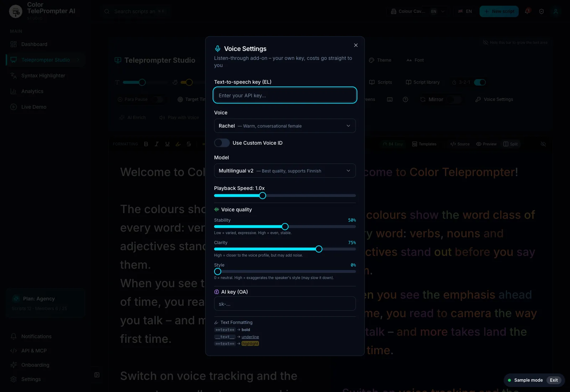Exit Sample mode
This screenshot has height=392, width=570.
point(554,380)
